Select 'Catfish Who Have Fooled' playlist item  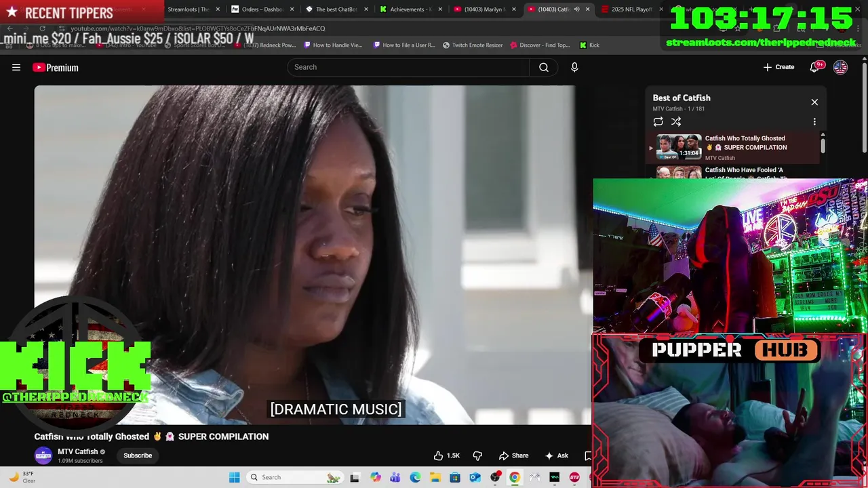click(736, 172)
